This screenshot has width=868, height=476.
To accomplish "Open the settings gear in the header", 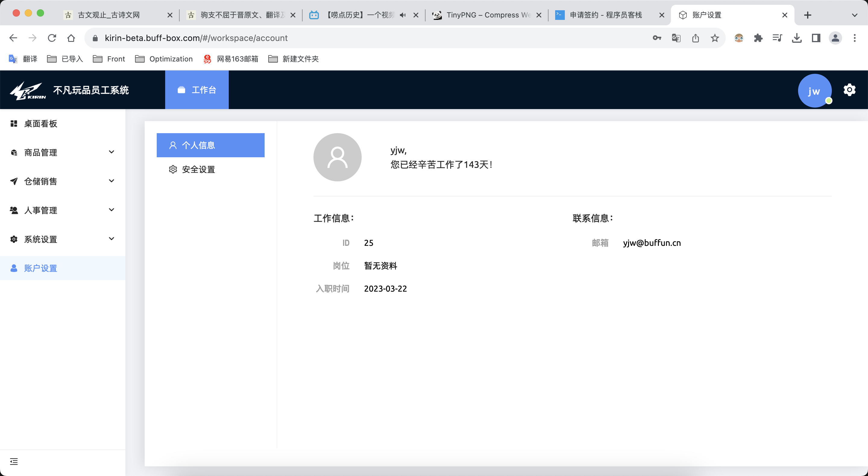I will (x=850, y=90).
